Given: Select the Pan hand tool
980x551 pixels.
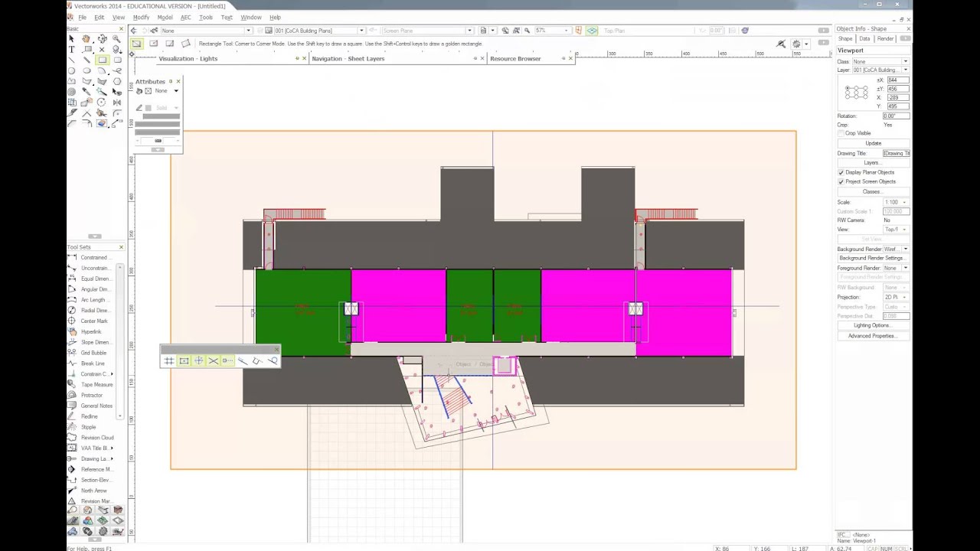Looking at the screenshot, I should point(87,38).
